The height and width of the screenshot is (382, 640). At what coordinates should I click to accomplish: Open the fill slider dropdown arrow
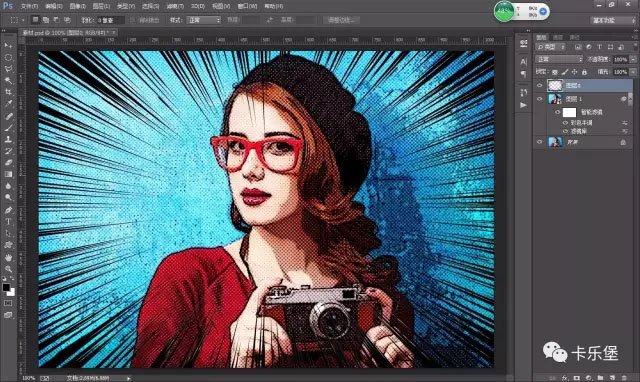[633, 72]
